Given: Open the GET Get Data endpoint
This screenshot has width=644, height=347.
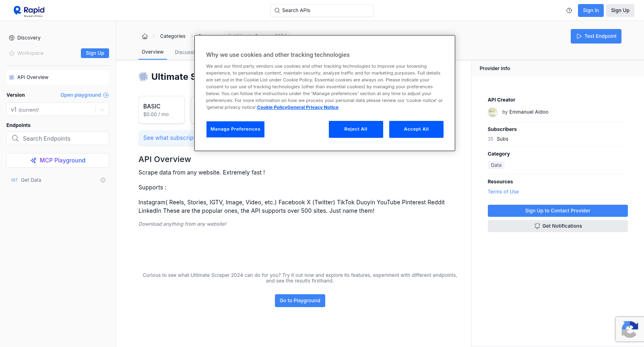Looking at the screenshot, I should (x=58, y=180).
